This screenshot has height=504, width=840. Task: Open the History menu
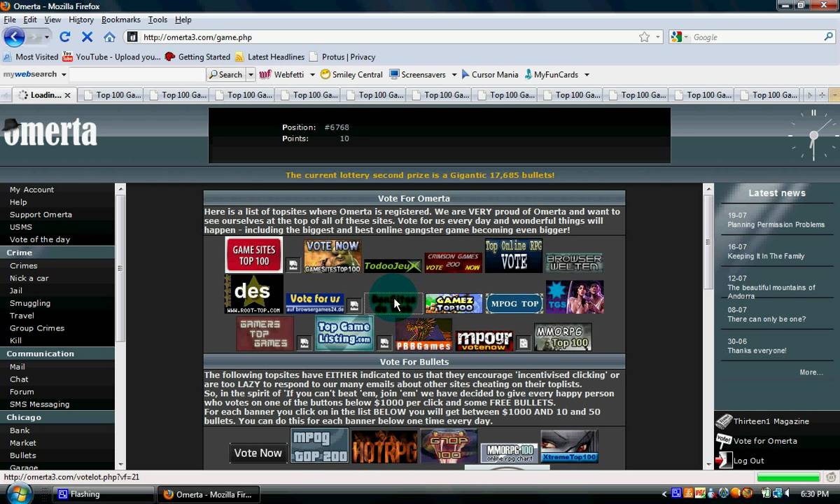[81, 20]
